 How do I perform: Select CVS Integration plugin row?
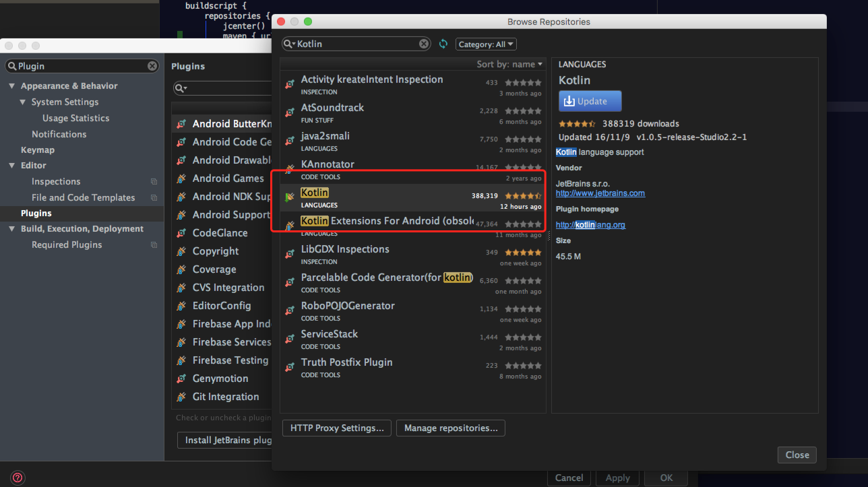(x=222, y=288)
